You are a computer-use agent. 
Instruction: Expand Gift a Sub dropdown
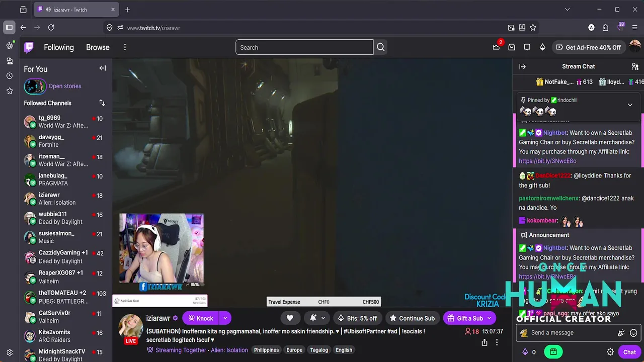click(489, 318)
